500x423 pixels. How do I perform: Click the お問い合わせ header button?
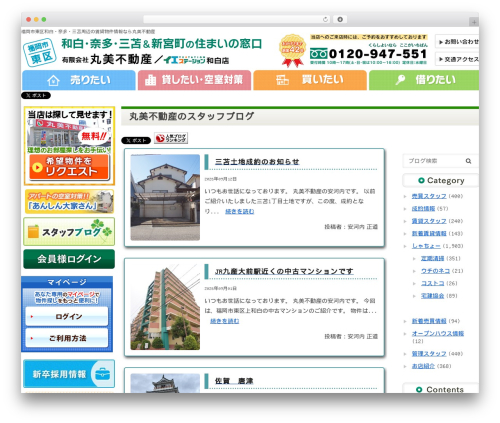coord(457,42)
